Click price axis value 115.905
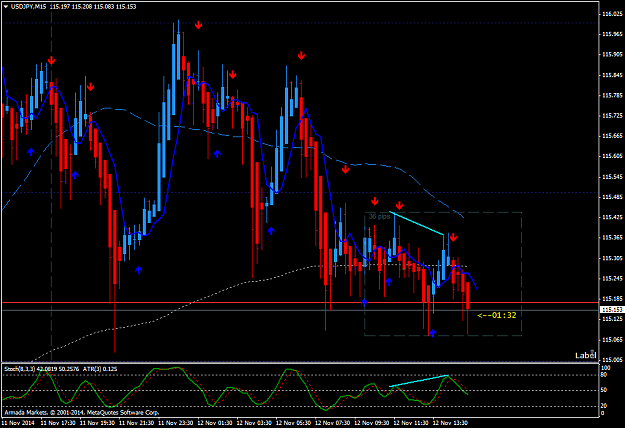This screenshot has height=428, width=625. click(613, 55)
